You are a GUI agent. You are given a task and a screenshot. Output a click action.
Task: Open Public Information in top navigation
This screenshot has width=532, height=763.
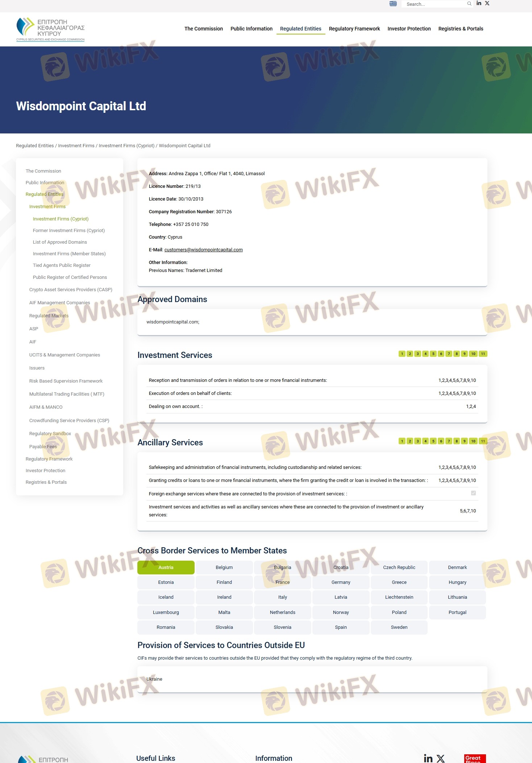(252, 29)
